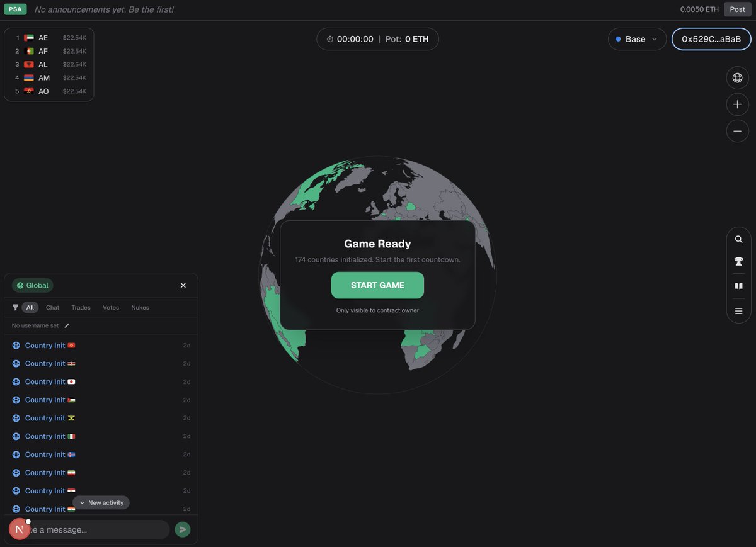Open the book guide icon on sidebar

pos(738,285)
